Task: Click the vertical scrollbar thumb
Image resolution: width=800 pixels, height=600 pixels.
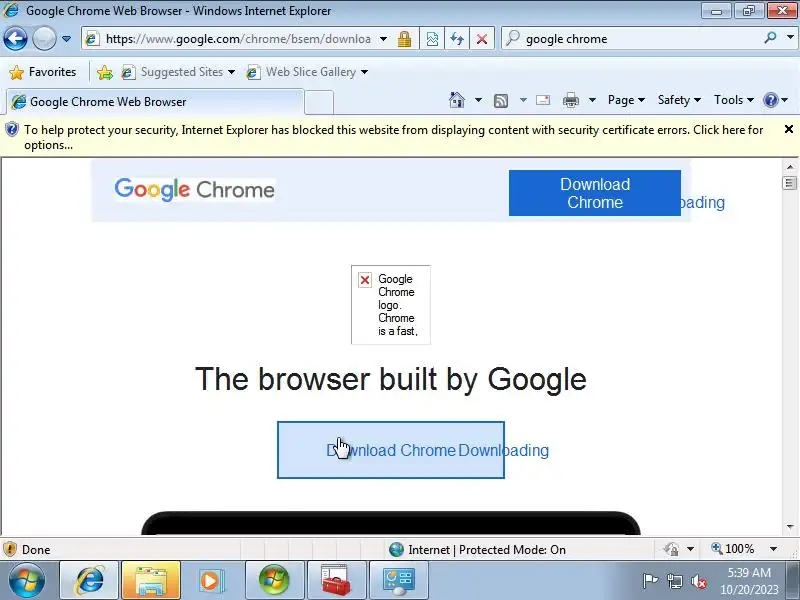Action: tap(789, 183)
